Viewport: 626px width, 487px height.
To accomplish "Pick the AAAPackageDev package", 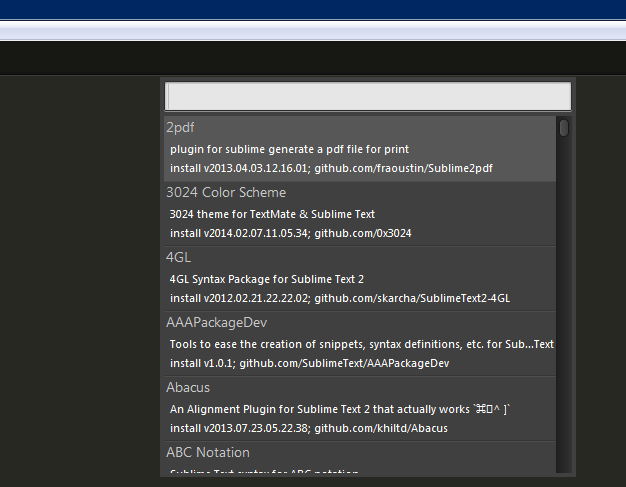I will [x=360, y=344].
